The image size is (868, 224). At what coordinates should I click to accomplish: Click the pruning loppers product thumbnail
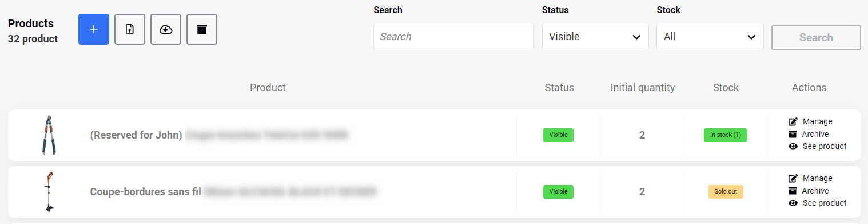[49, 135]
